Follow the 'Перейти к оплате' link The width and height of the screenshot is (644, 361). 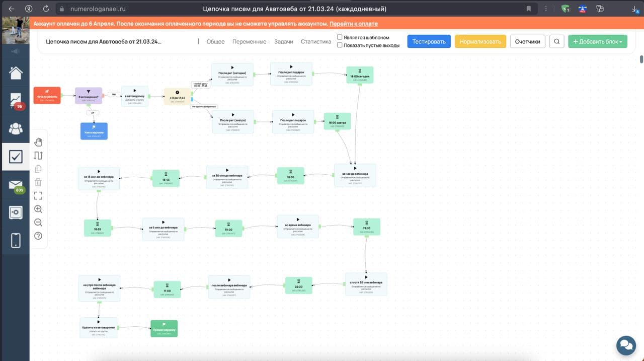click(354, 24)
